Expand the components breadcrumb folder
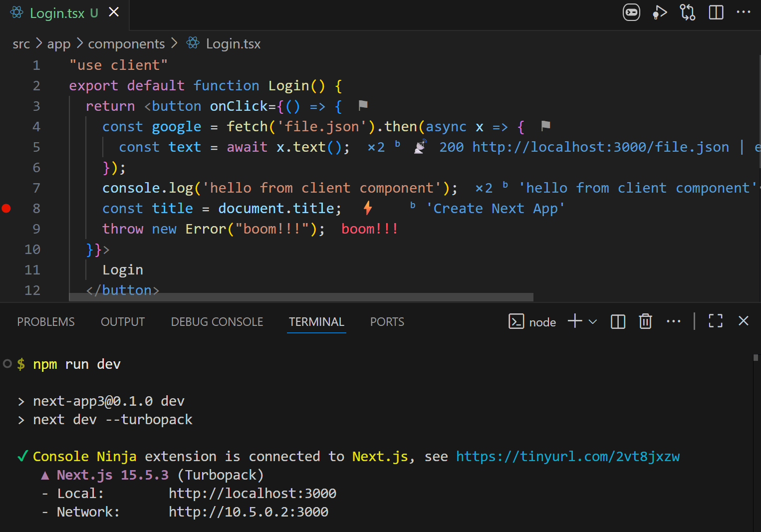 point(126,44)
